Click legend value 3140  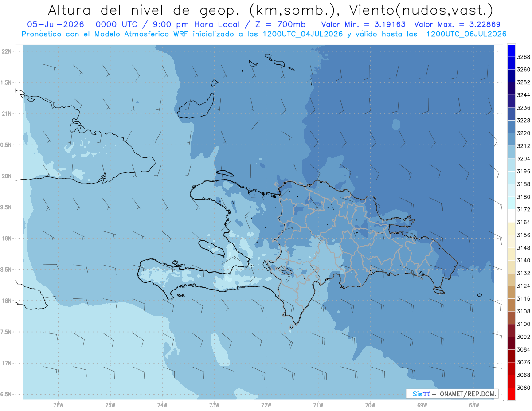pyautogui.click(x=524, y=260)
